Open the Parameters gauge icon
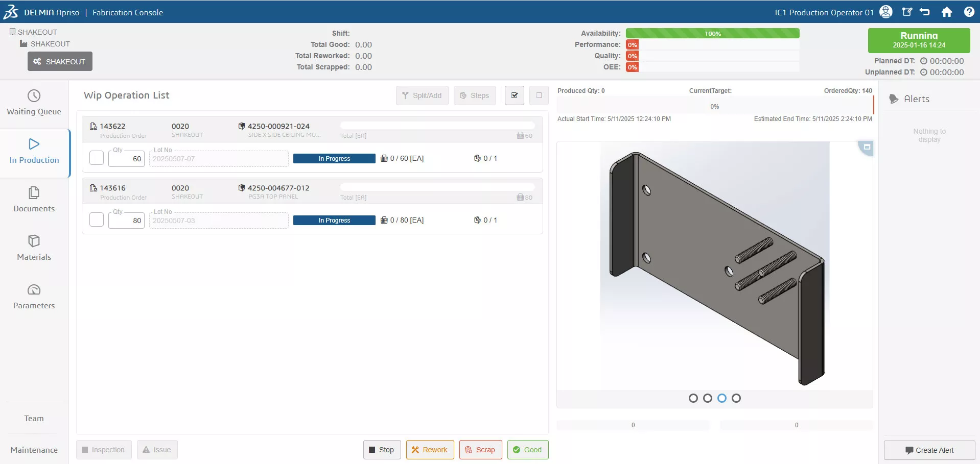Screen dimensions: 980x464 coord(34,290)
